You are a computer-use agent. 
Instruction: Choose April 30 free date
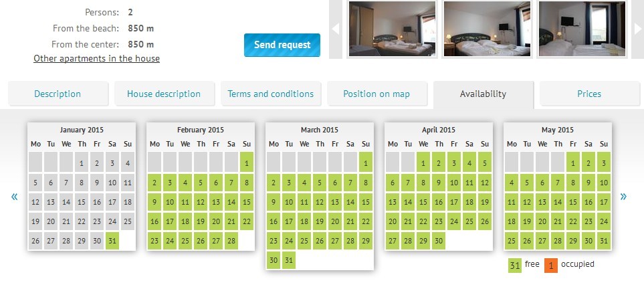tap(439, 241)
